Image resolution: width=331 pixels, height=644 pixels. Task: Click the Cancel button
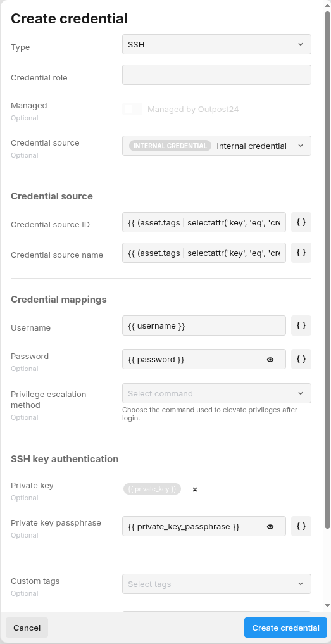click(27, 628)
